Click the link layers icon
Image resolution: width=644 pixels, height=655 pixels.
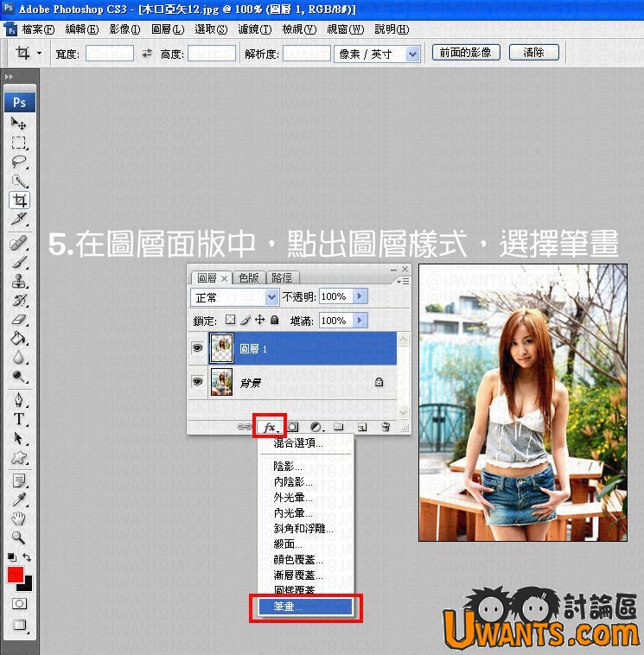[245, 427]
